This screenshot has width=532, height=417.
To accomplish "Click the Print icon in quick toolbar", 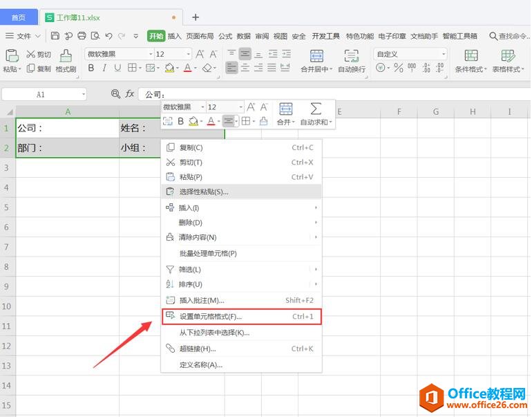I will [82, 36].
